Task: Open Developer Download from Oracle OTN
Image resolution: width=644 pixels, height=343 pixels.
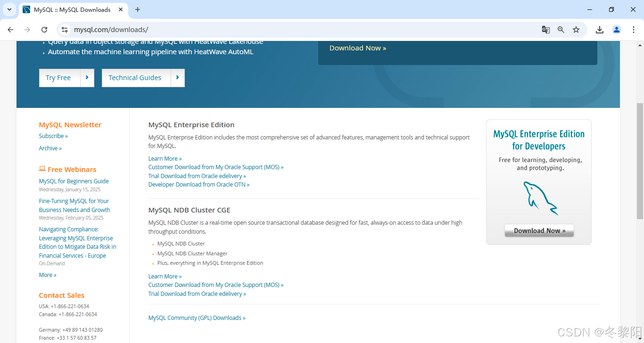Action: (x=199, y=185)
